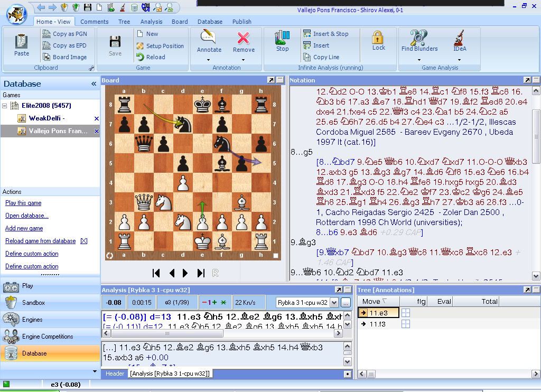The width and height of the screenshot is (541, 392).
Task: Reload the game using the ribbon Reload button
Action: pyautogui.click(x=151, y=57)
